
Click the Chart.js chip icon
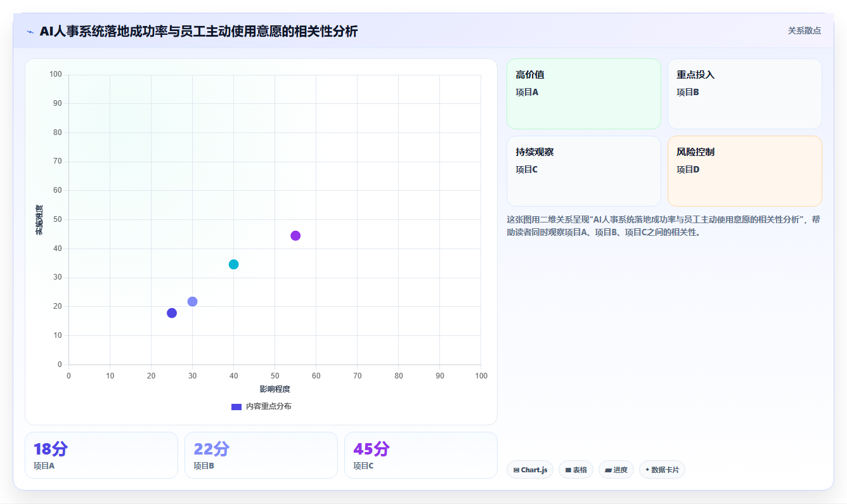click(516, 470)
